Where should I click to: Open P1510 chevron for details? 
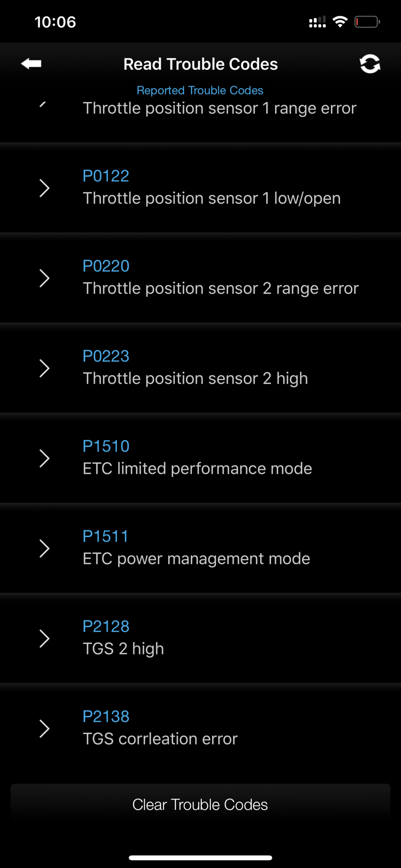(44, 459)
